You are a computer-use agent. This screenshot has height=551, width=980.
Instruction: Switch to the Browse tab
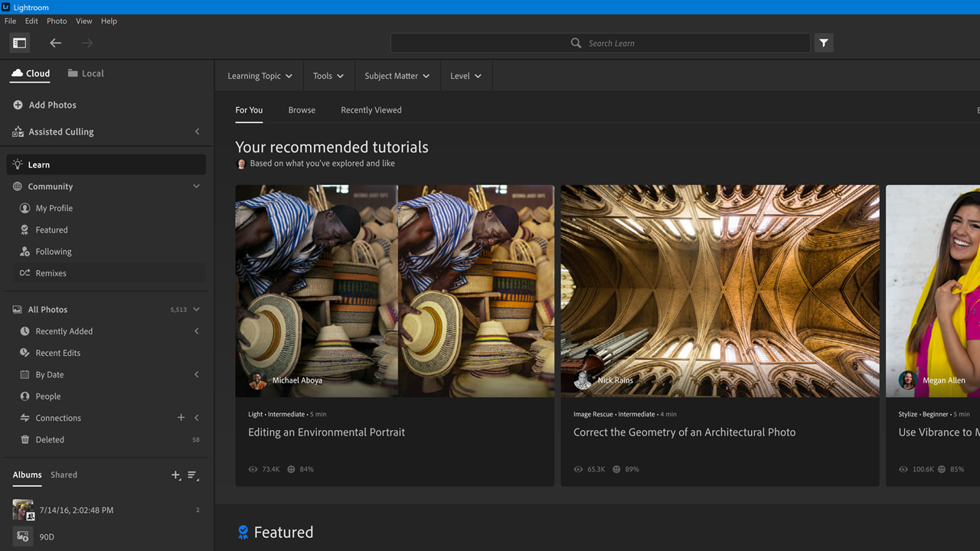[302, 110]
